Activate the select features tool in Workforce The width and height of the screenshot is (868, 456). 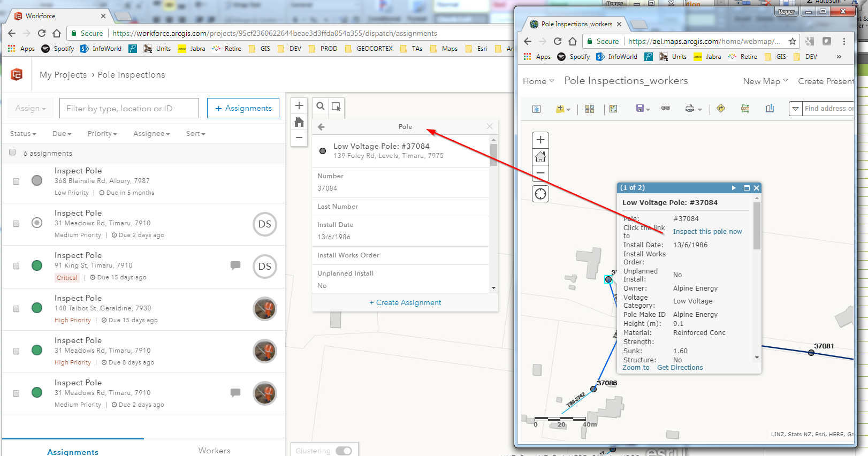tap(336, 106)
